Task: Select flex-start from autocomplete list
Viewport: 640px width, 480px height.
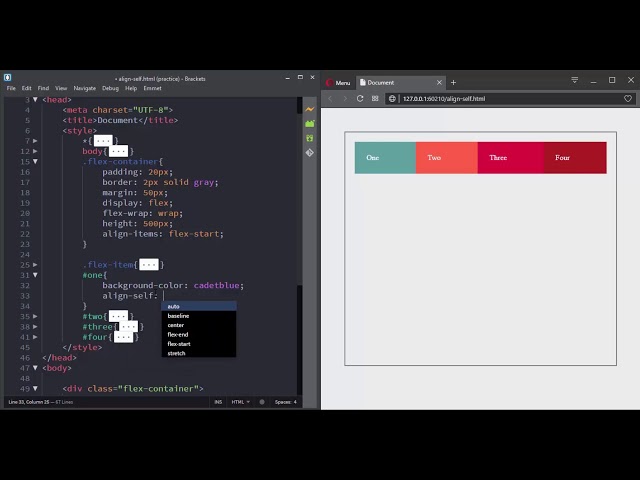Action: 199,344
